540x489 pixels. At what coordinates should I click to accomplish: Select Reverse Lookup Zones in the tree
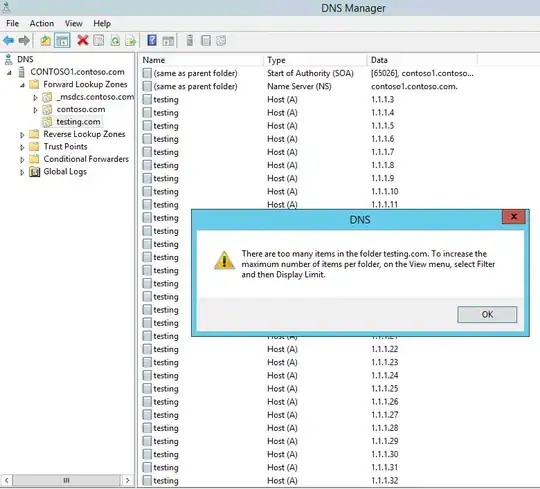(x=84, y=134)
